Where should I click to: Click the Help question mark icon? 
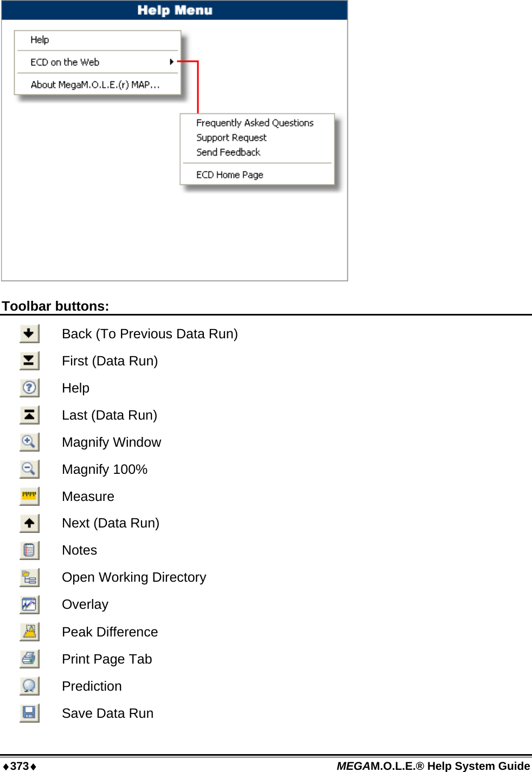click(29, 388)
